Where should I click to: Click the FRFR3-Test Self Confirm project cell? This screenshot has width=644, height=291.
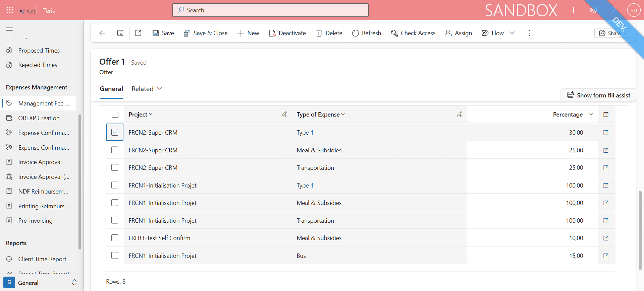pos(159,238)
